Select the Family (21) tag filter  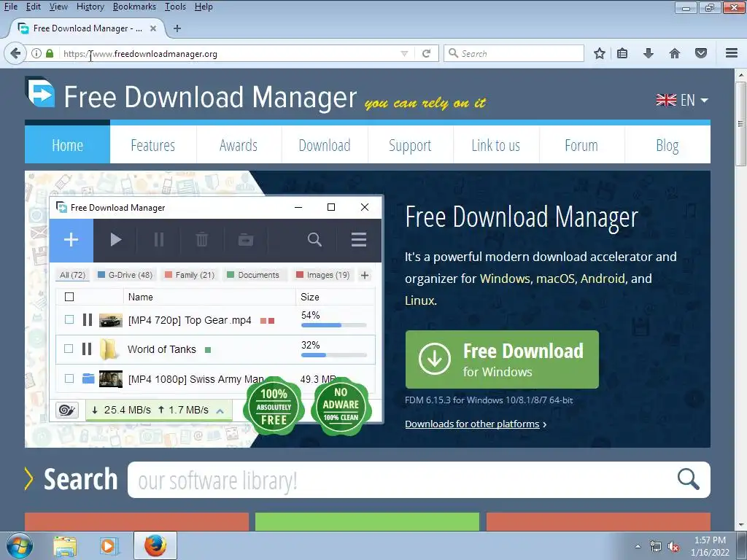click(190, 275)
